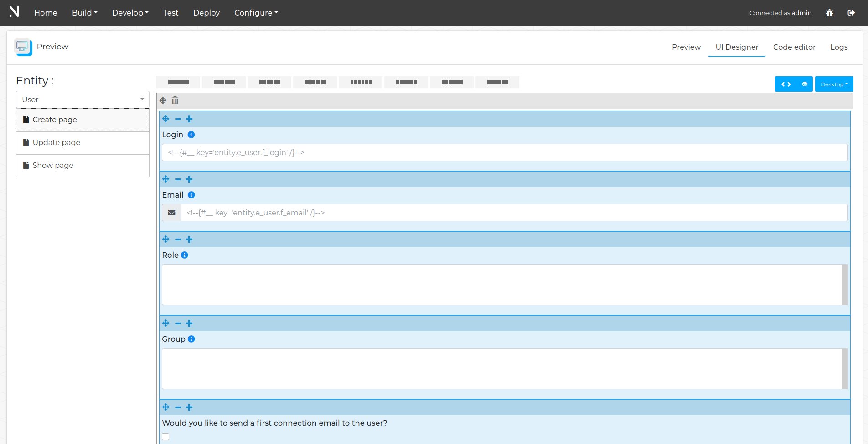Click the envelope icon in Email input

[x=171, y=213]
